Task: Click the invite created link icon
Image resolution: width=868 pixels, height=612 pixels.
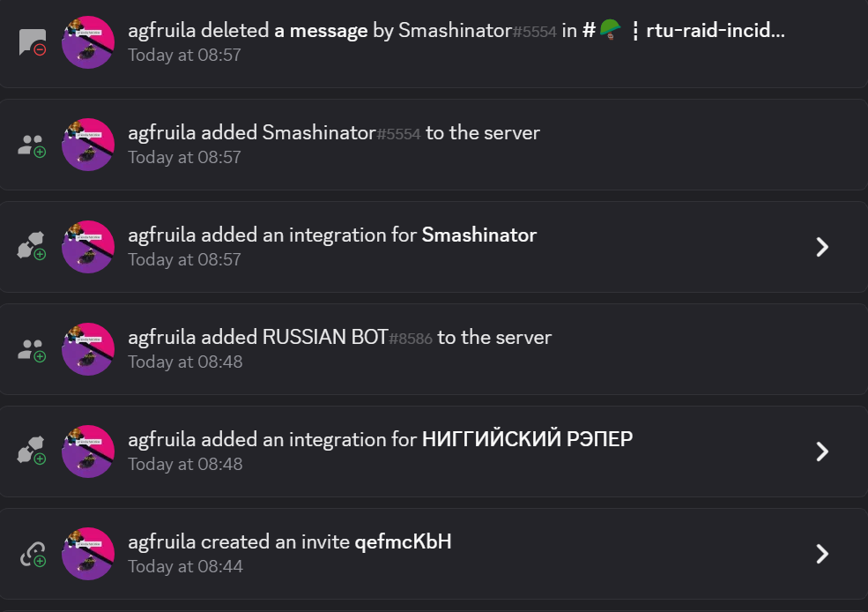Action: point(32,554)
